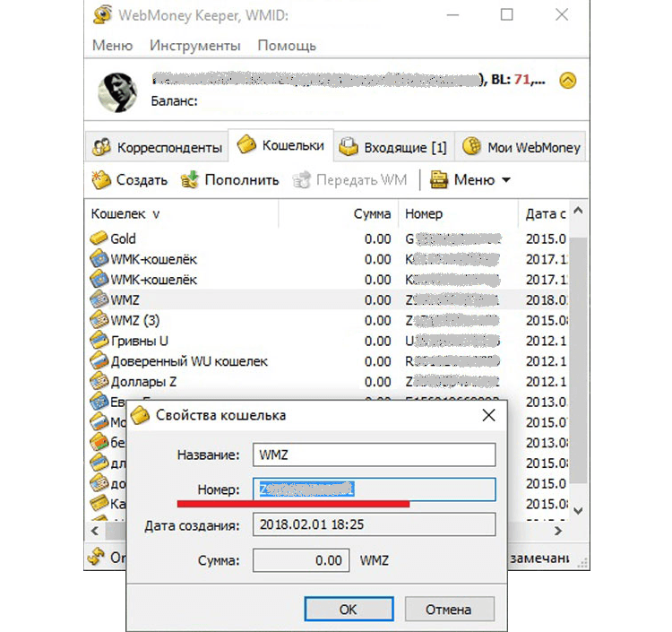Click the Гривны U wallet icon
Screen dimensions: 672x632
pyautogui.click(x=99, y=341)
